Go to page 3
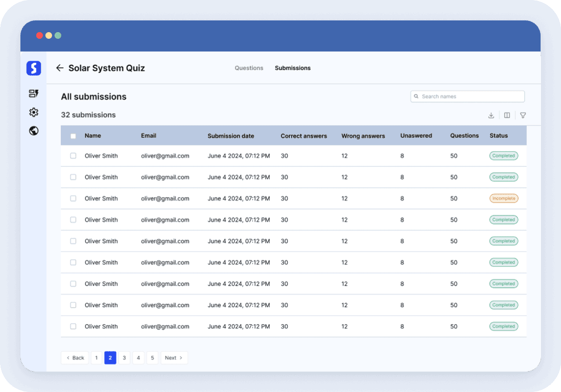The height and width of the screenshot is (392, 561). (124, 358)
